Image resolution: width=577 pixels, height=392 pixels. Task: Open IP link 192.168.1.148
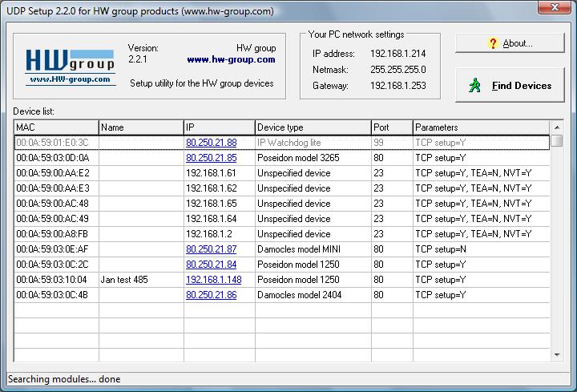point(214,280)
